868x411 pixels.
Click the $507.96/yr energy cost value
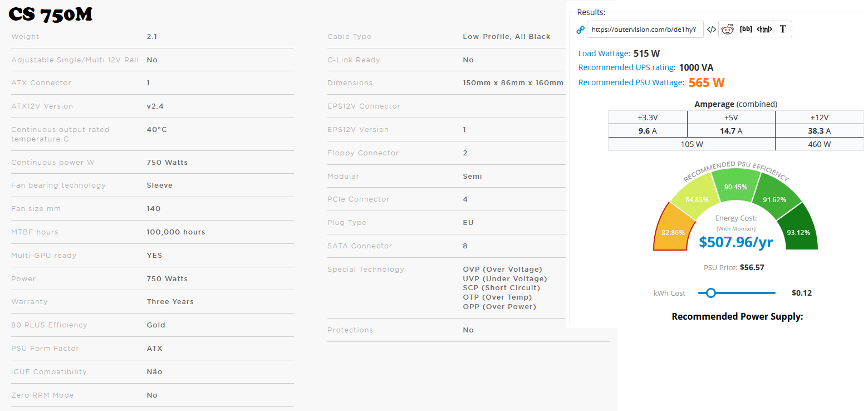point(735,242)
